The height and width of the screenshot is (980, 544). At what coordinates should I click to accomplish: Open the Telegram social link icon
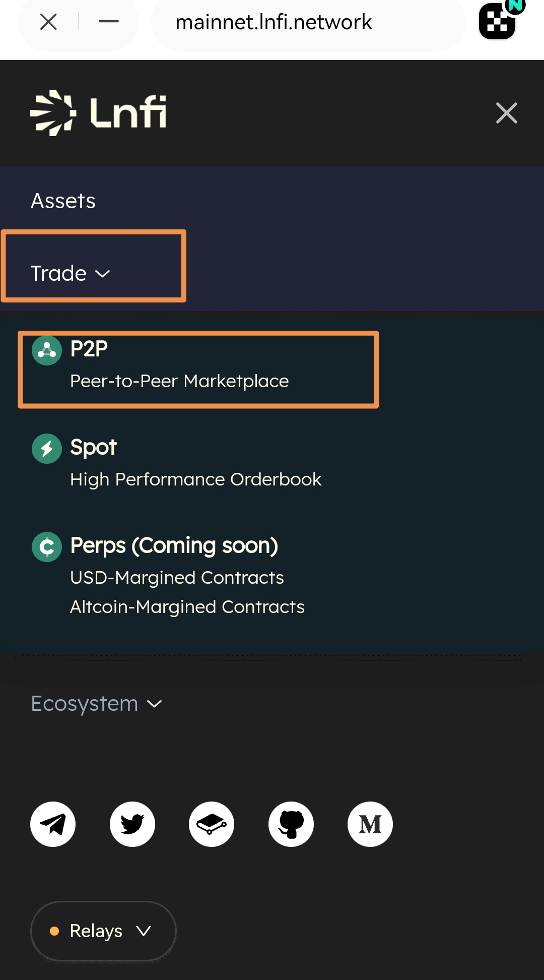(x=53, y=824)
